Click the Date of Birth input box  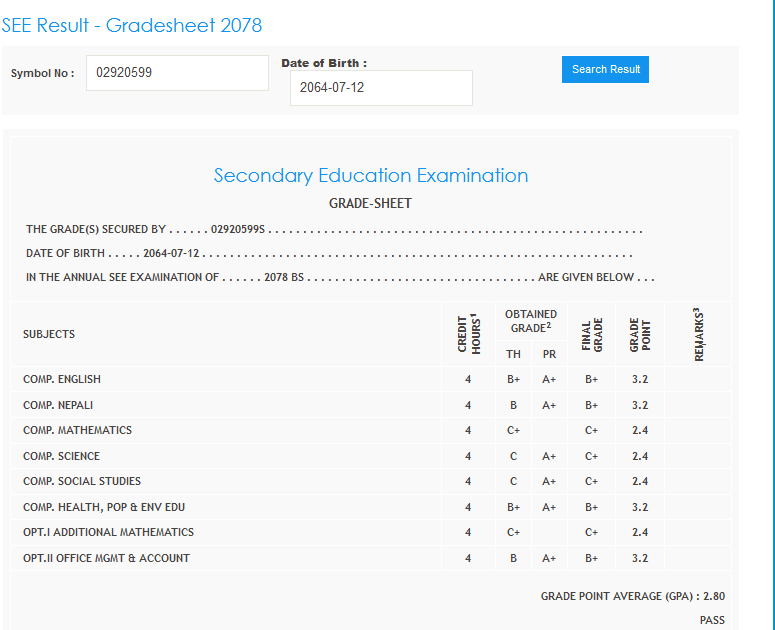[381, 88]
